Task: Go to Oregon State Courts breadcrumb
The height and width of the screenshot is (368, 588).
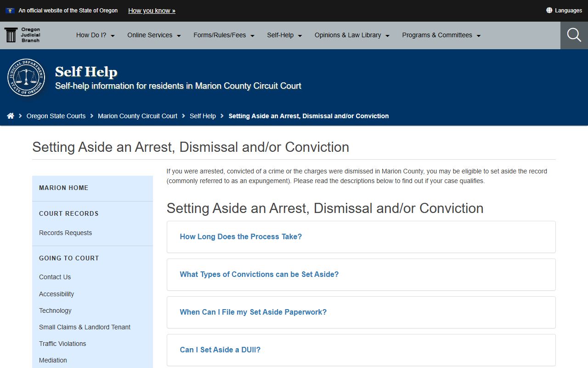Action: [56, 116]
